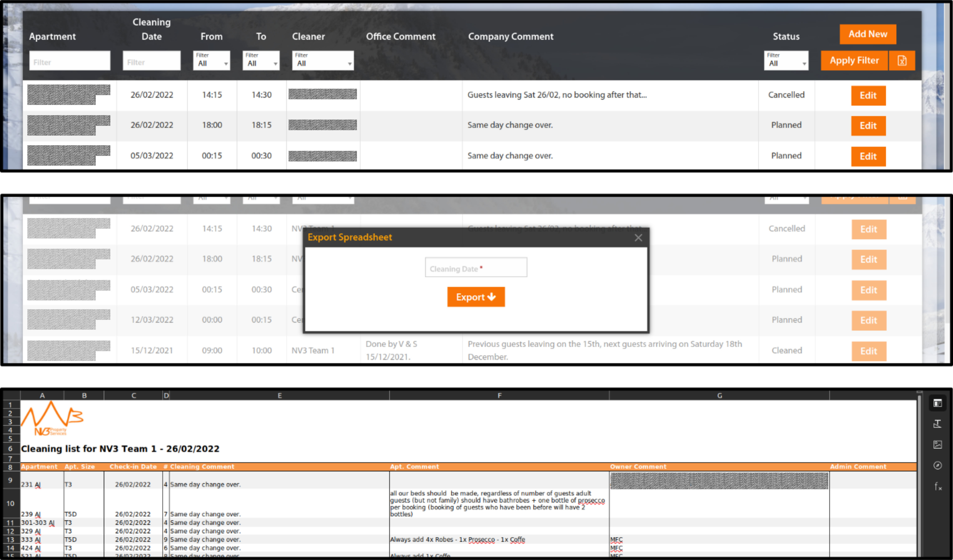This screenshot has width=953, height=560.
Task: Close the Export Spreadsheet dialog
Action: pos(638,238)
